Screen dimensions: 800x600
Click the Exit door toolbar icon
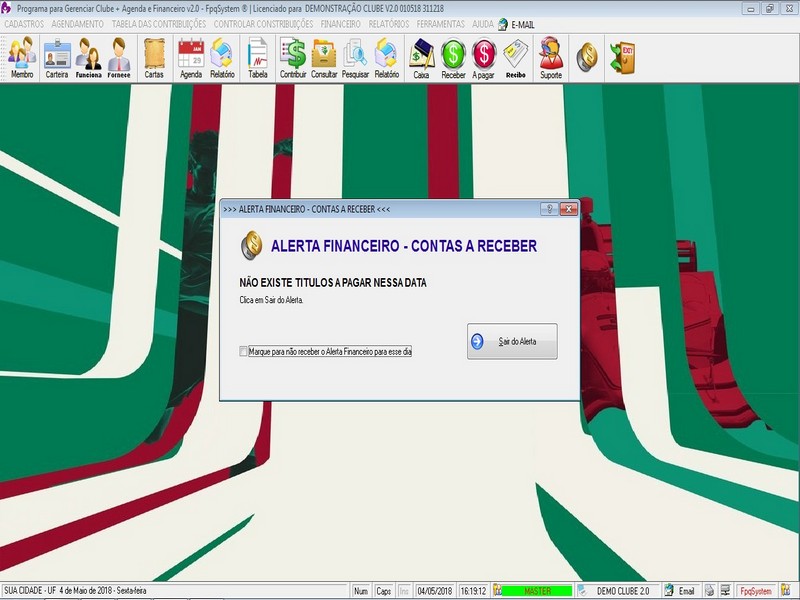pyautogui.click(x=622, y=58)
